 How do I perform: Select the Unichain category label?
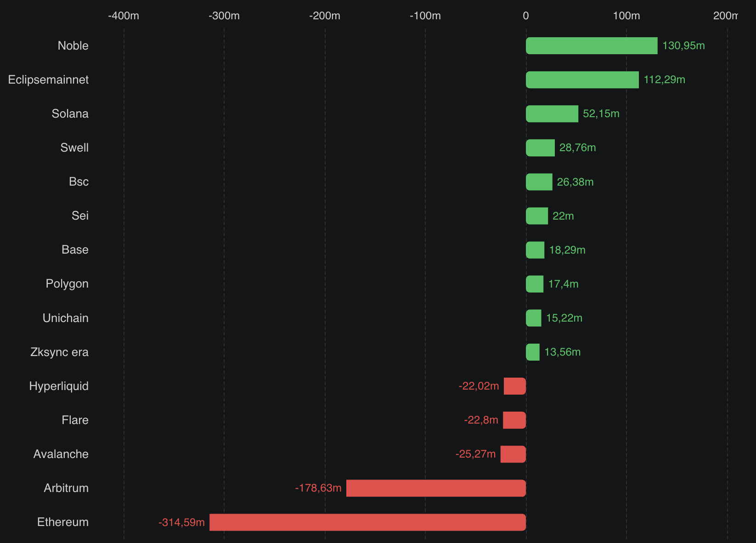click(65, 318)
